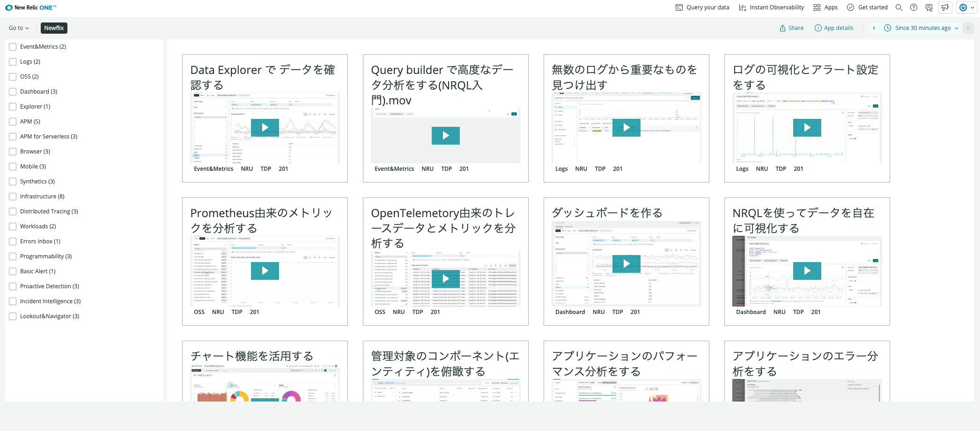Check the Workloads filter
This screenshot has height=431, width=980.
(x=13, y=226)
